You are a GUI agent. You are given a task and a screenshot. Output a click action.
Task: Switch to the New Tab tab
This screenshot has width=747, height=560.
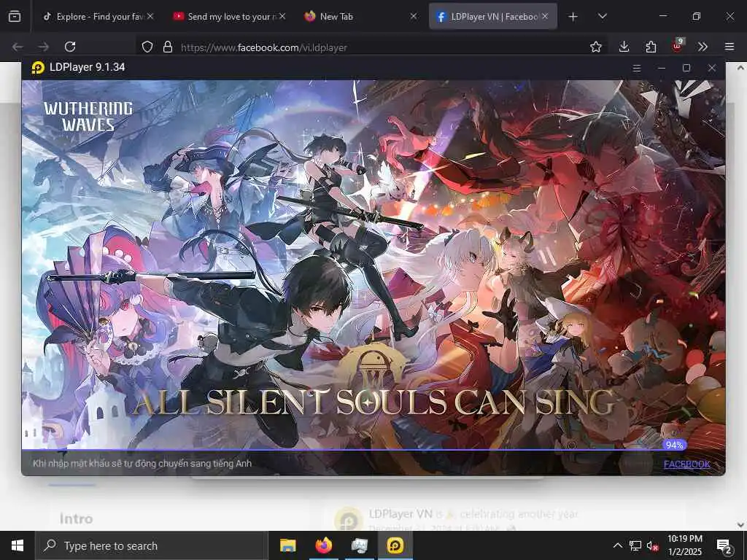(360, 16)
